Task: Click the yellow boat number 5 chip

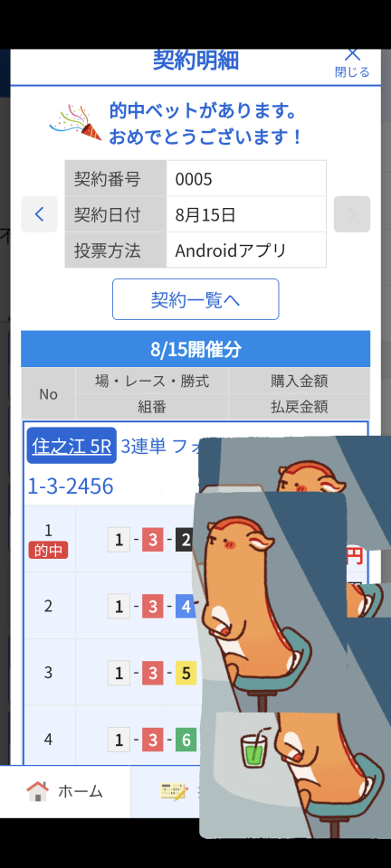Action: (x=186, y=673)
